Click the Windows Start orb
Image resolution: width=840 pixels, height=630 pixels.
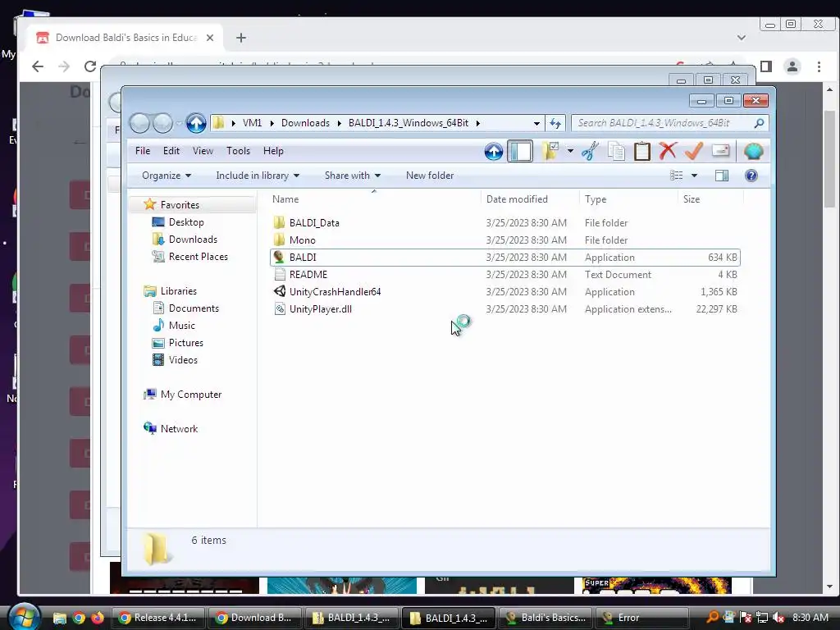tap(25, 617)
